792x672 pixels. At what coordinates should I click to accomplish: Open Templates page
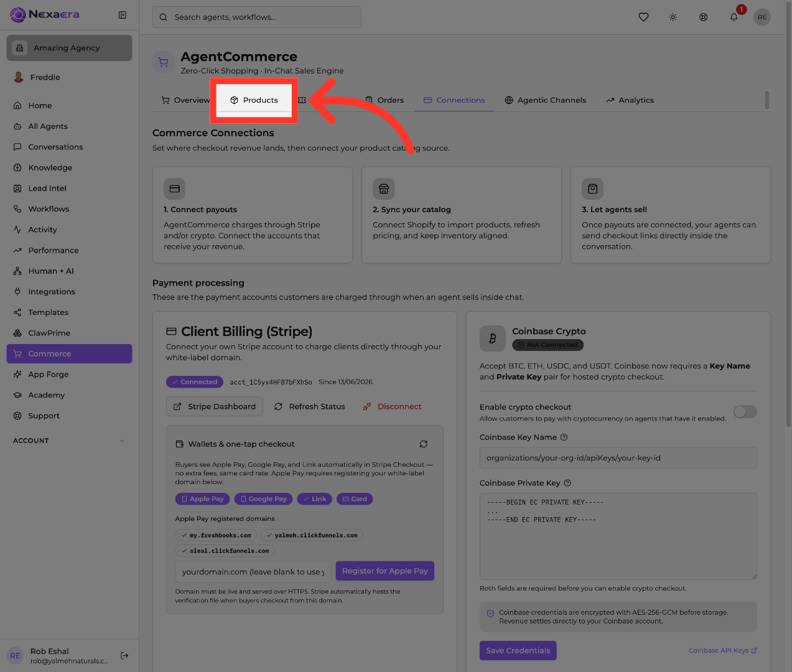[69, 312]
